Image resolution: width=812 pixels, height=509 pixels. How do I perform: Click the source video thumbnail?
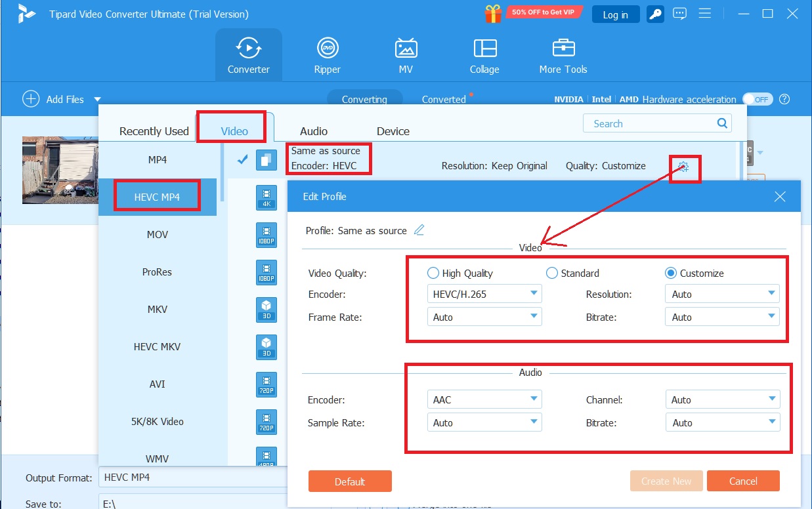tap(59, 170)
